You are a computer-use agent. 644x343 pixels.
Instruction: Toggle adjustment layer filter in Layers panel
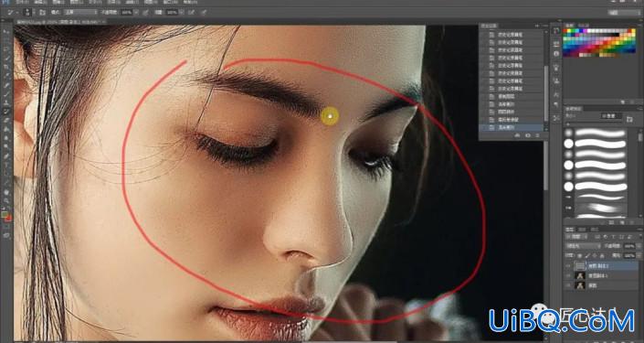(x=606, y=237)
